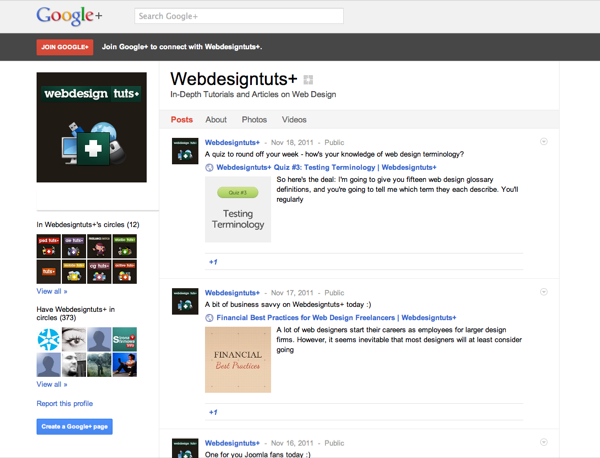Open Webdesigntuts+ author link on Nov 16 post
This screenshot has height=458, width=600.
(x=232, y=443)
